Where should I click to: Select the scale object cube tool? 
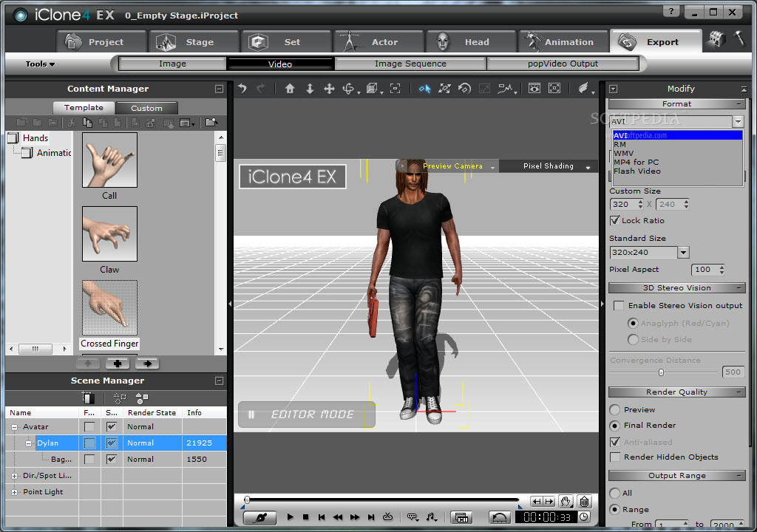point(372,89)
